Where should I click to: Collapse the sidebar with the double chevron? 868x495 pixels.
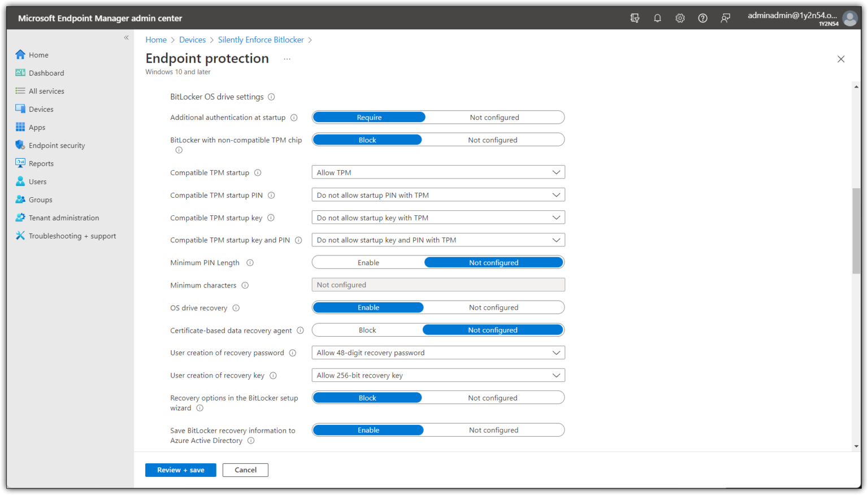coord(126,37)
